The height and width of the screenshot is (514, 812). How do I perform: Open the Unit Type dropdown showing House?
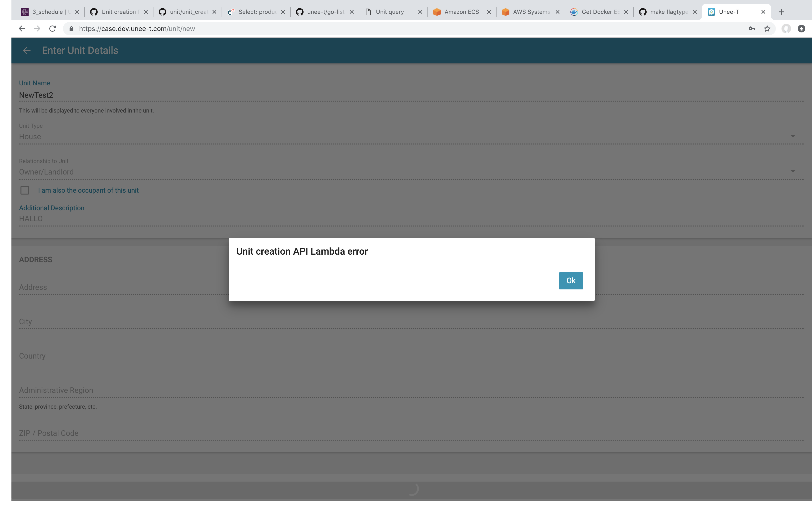click(x=793, y=136)
